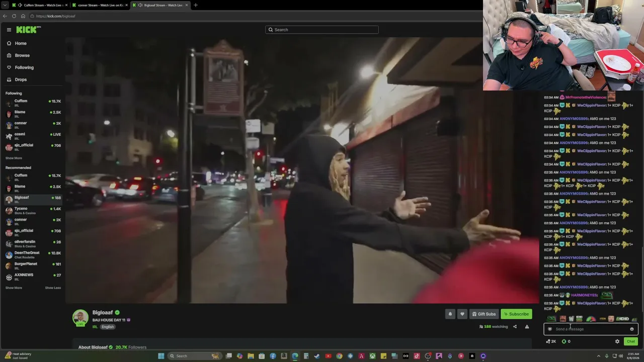Collapse Recommended list with Show Less

53,288
